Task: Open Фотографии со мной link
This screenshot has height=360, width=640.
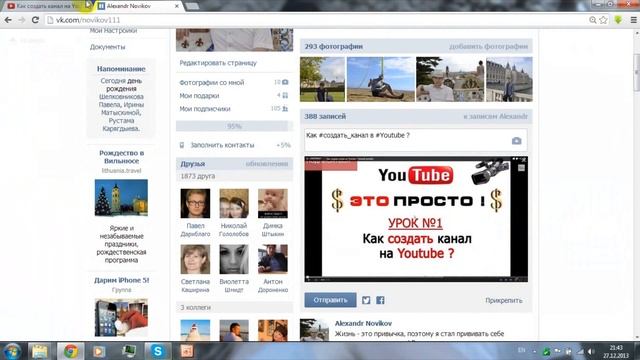Action: point(211,82)
